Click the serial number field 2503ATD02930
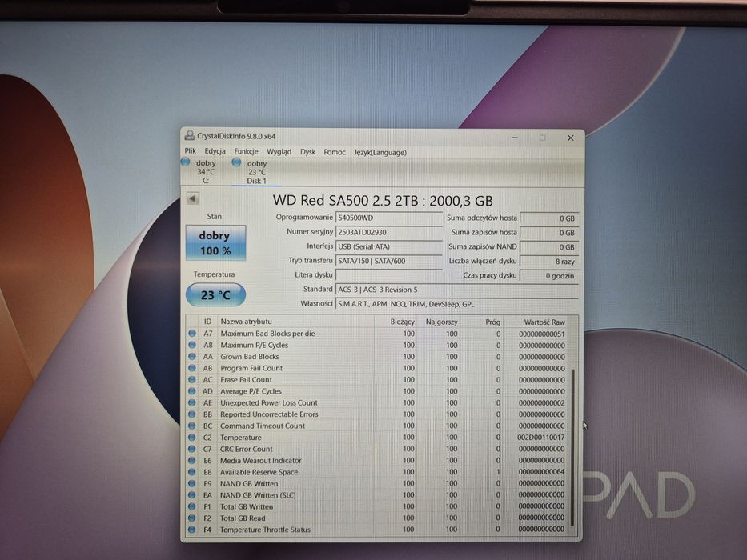747x560 pixels. coord(389,232)
